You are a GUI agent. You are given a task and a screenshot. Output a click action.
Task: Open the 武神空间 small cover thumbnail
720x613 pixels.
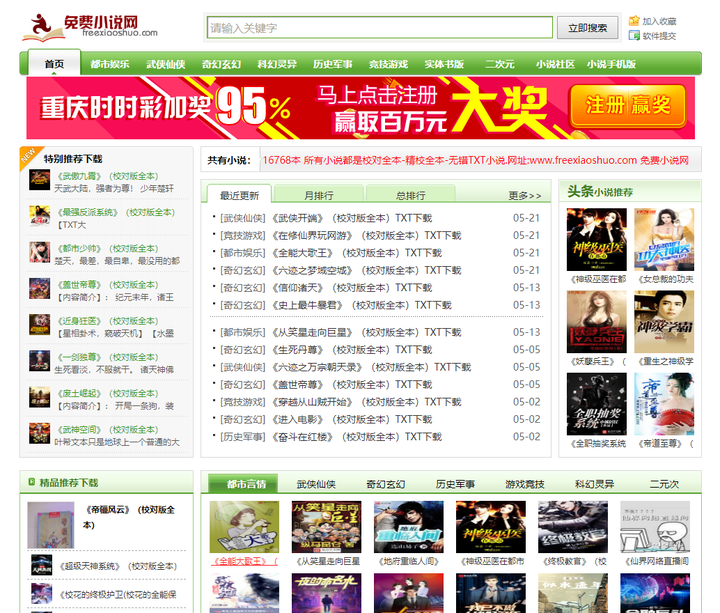point(39,433)
